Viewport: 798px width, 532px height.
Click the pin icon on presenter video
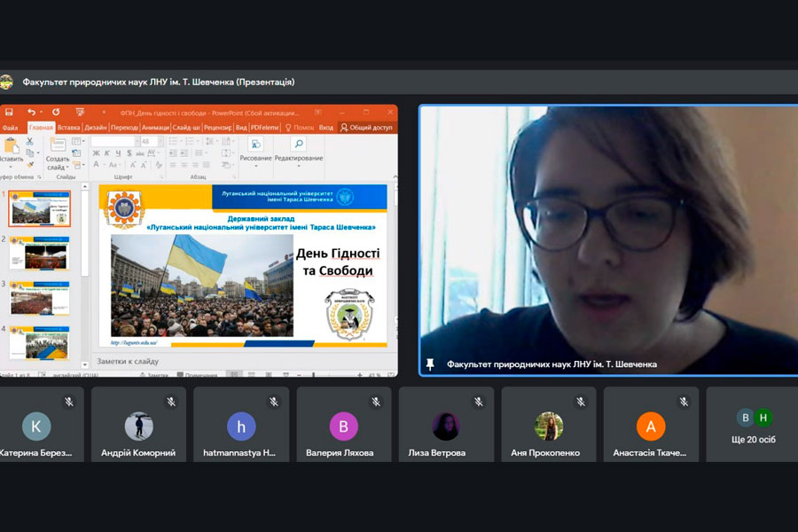431,364
